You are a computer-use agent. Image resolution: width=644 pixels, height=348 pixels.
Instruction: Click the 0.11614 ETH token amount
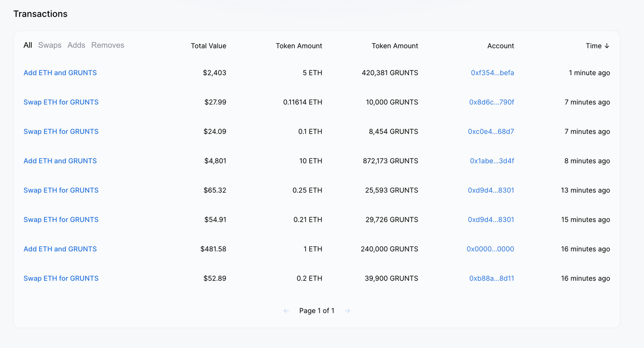pyautogui.click(x=303, y=102)
